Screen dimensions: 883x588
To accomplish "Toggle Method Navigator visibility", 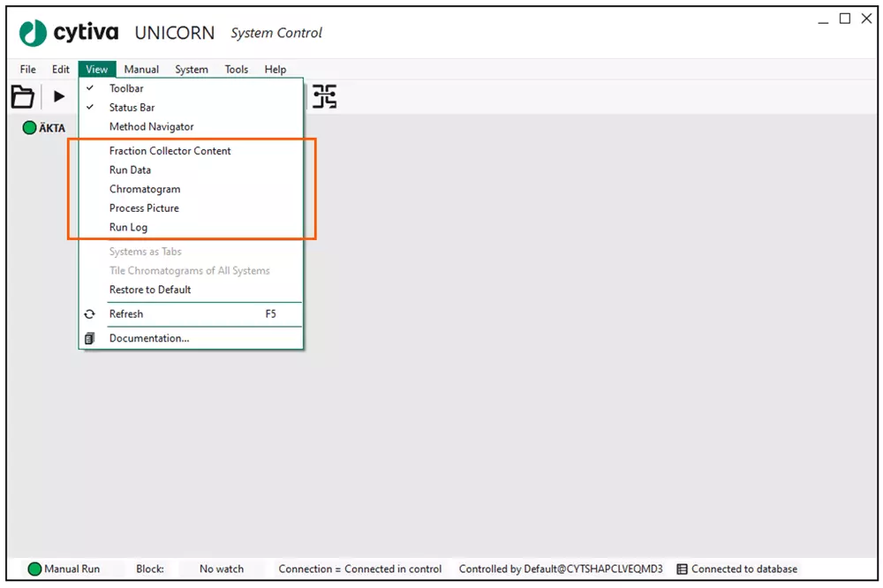I will [150, 126].
